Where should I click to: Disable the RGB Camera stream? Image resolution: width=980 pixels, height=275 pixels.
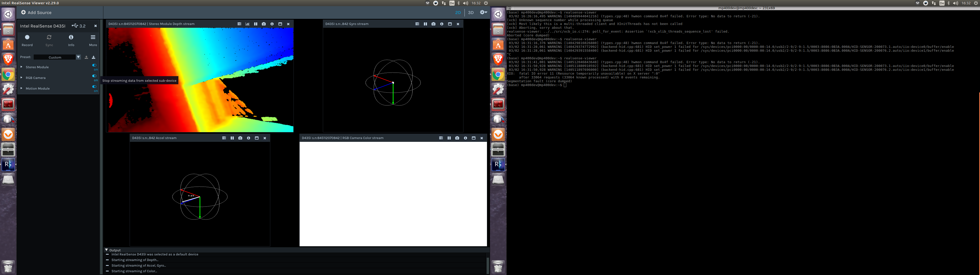tap(94, 76)
